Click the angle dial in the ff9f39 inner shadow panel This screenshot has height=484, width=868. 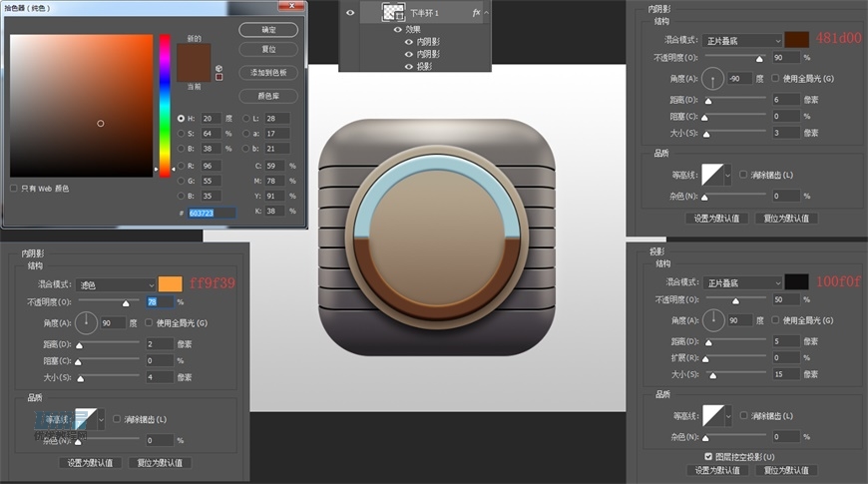[x=88, y=322]
